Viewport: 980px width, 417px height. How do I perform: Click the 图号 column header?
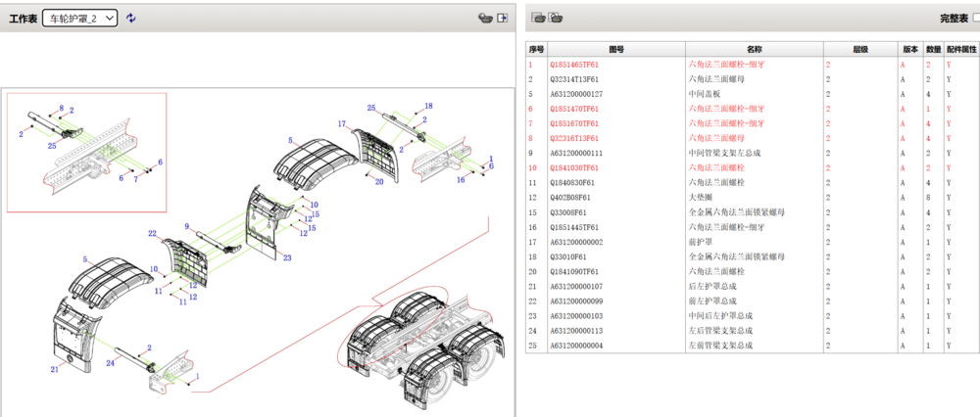tap(616, 49)
